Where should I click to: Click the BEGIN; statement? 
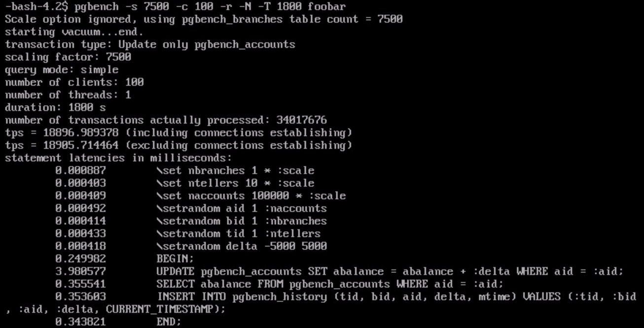(x=175, y=259)
